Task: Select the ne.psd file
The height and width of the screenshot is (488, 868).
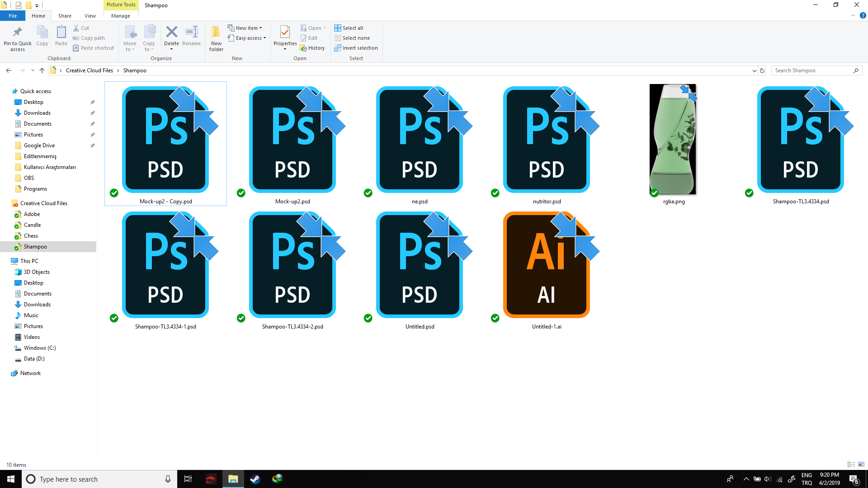Action: click(x=420, y=145)
